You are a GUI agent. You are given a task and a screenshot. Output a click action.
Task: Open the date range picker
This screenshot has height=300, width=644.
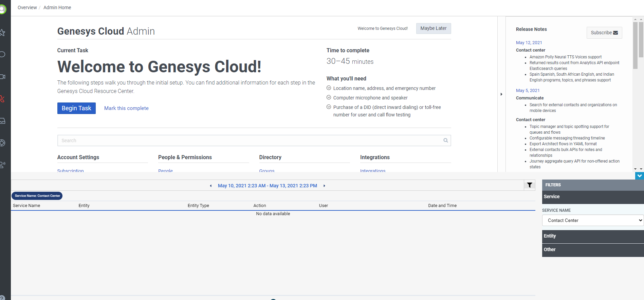click(x=268, y=186)
